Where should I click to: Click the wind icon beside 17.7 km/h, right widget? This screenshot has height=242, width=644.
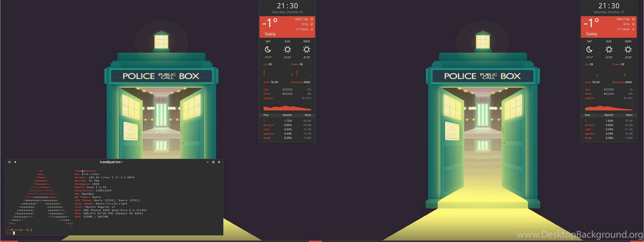pos(633,29)
